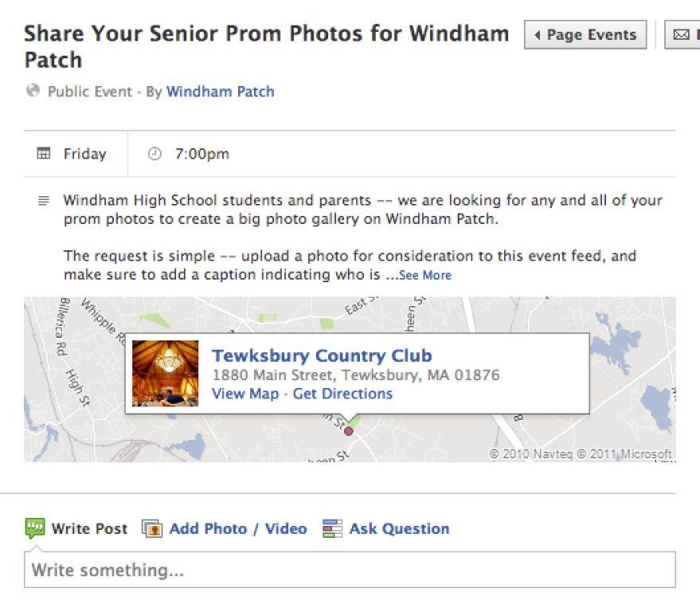Switch to the Ask Question tab
The width and height of the screenshot is (700, 612).
pos(399,528)
